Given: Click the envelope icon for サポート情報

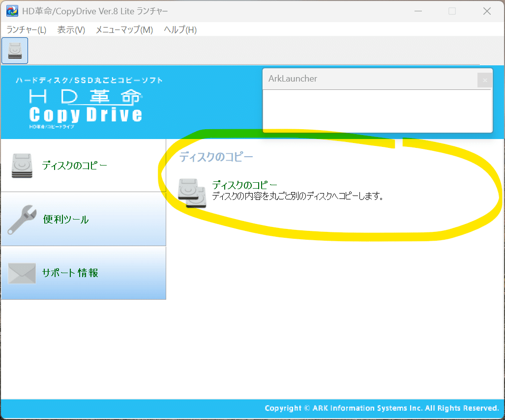Looking at the screenshot, I should coord(21,273).
